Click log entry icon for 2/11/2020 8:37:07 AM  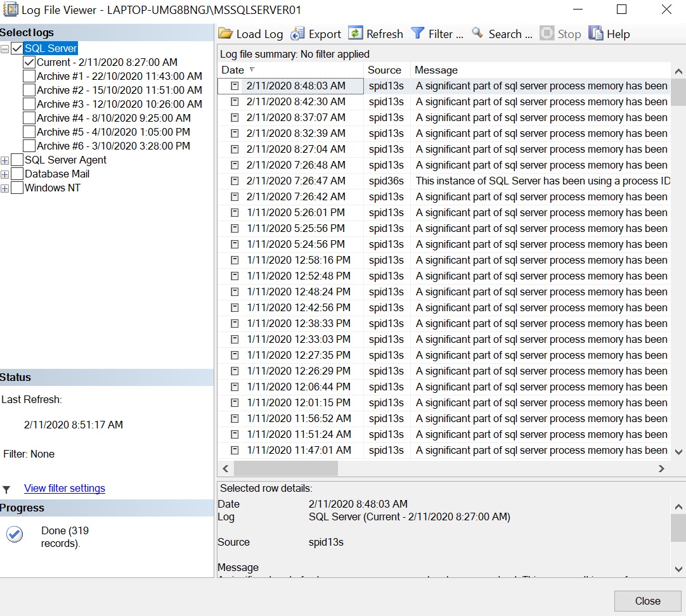[235, 118]
